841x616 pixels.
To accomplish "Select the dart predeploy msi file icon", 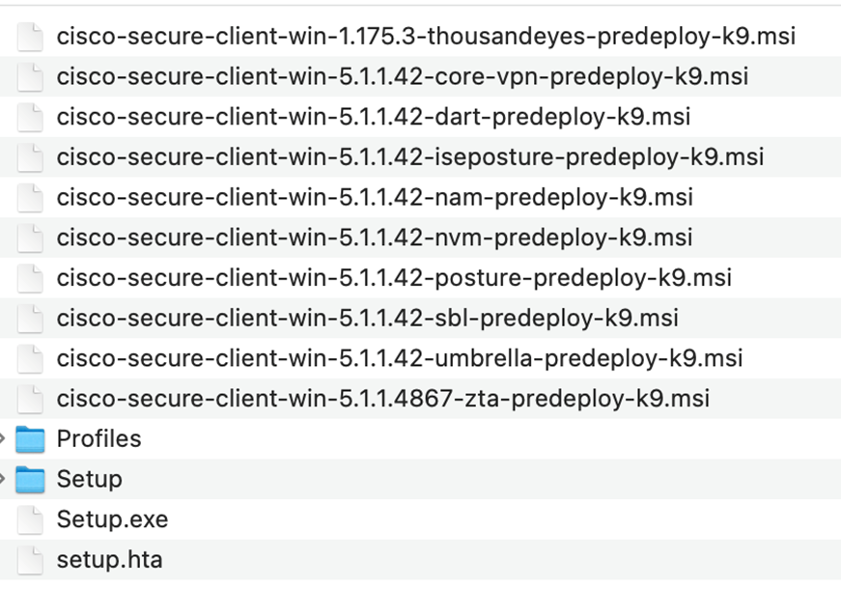I will pos(30,117).
